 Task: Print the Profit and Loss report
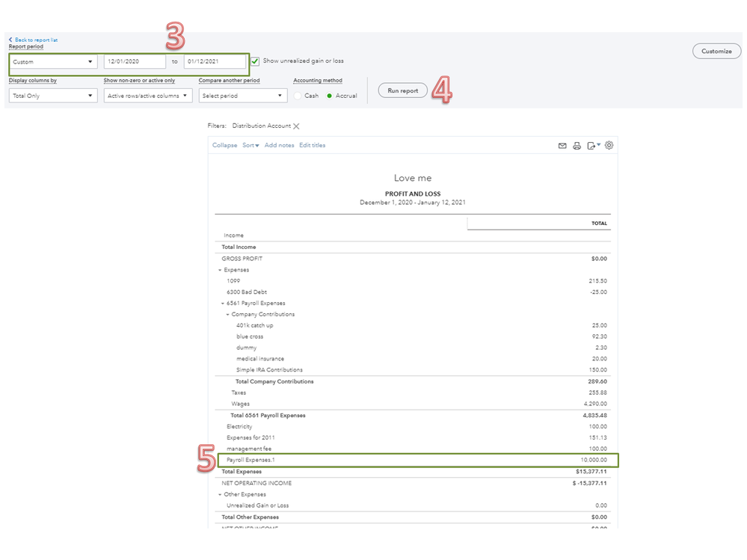(x=577, y=146)
